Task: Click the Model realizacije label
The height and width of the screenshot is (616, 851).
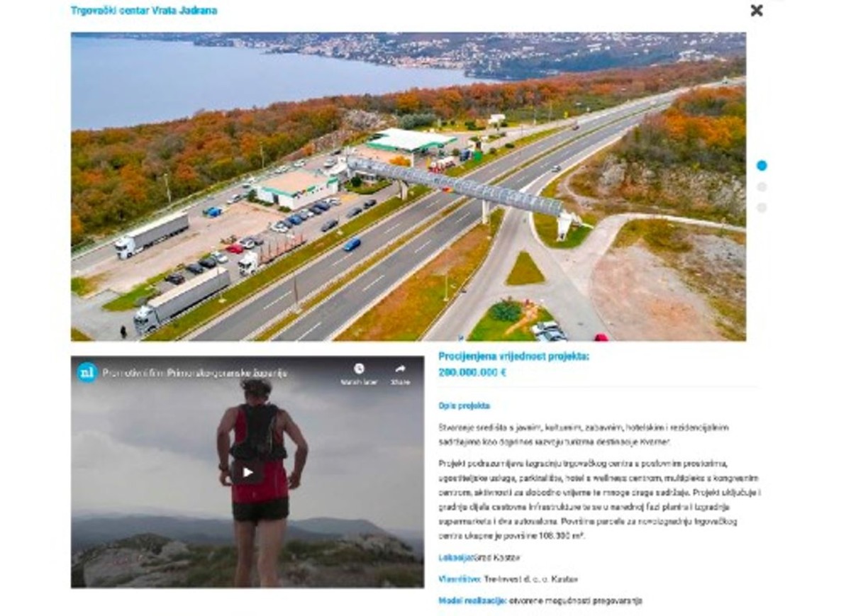Action: tap(472, 600)
